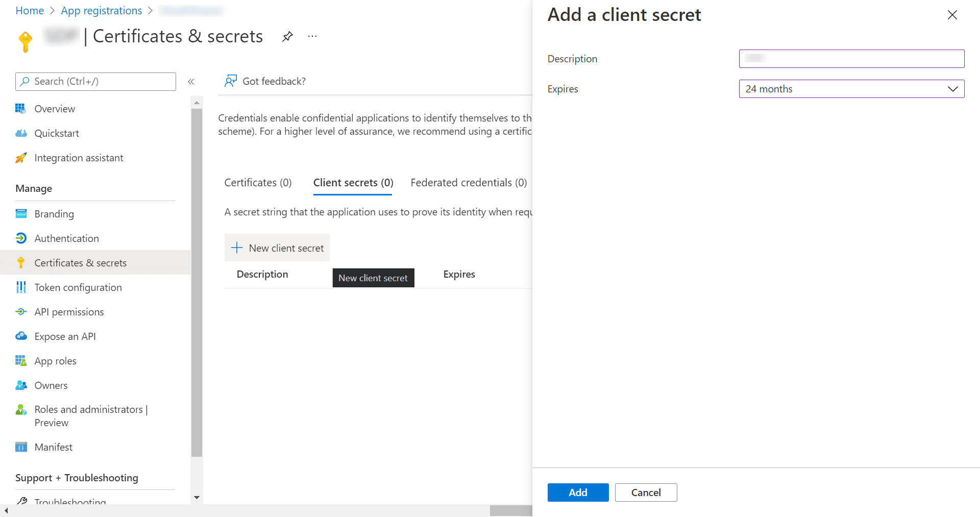The image size is (980, 517).
Task: Switch to the Certificates (0) tab
Action: pos(258,183)
